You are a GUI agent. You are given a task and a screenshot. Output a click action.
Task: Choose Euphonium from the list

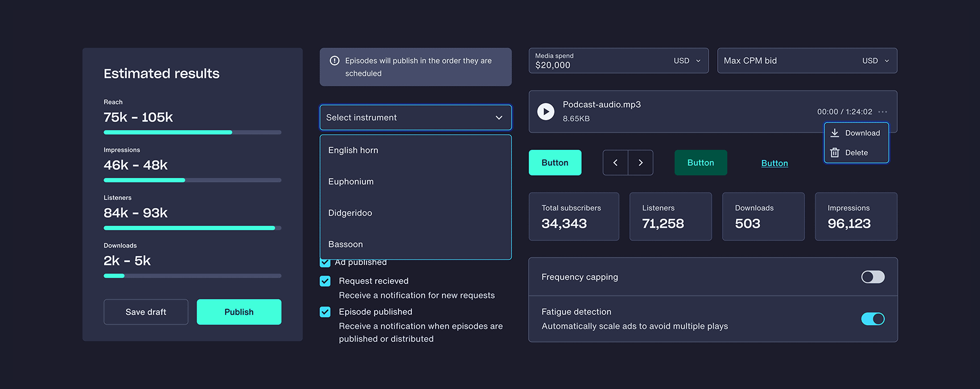click(x=416, y=182)
